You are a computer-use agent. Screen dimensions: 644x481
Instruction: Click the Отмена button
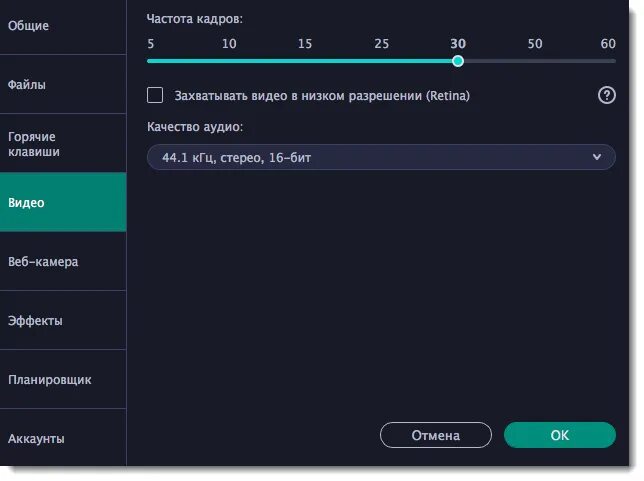tap(435, 435)
